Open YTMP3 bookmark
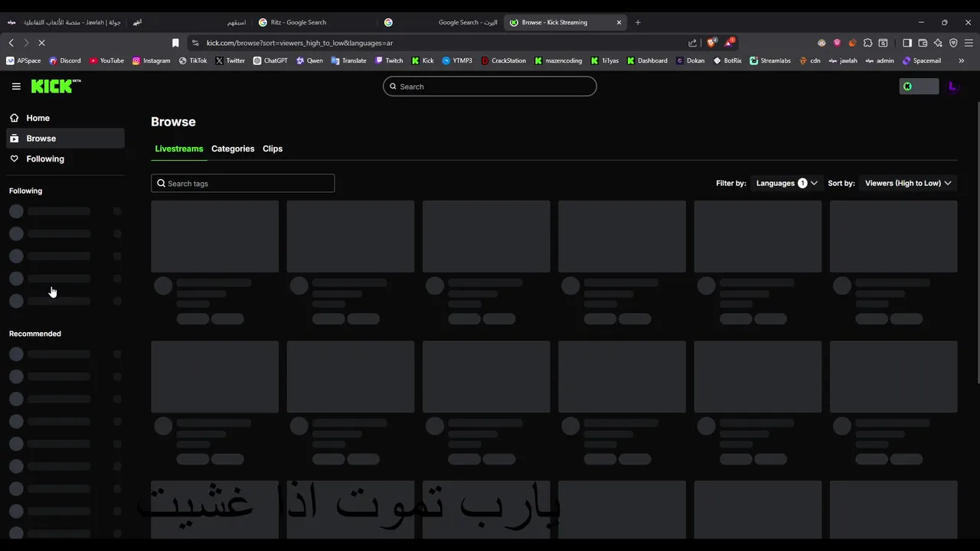Viewport: 980px width, 551px height. pos(457,60)
